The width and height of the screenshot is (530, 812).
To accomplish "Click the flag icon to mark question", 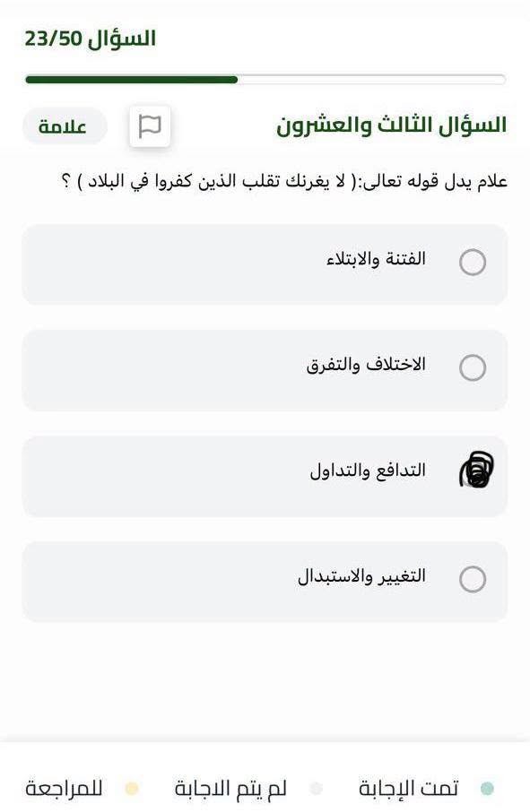I will click(x=150, y=125).
